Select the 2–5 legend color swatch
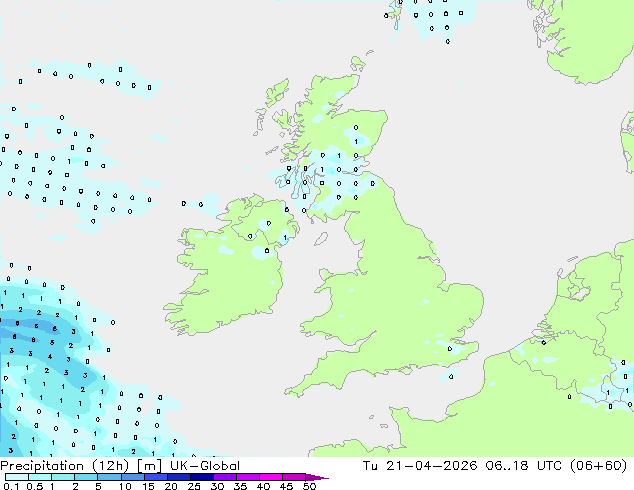 click(x=86, y=477)
